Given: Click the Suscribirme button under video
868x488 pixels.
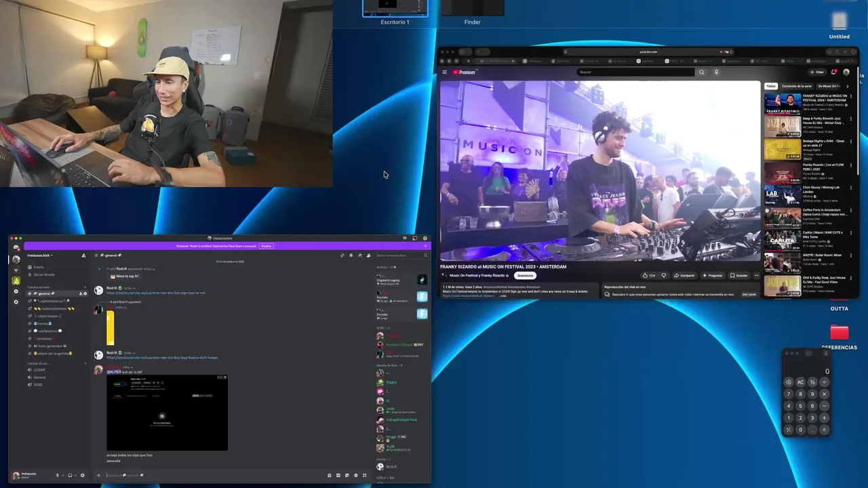Looking at the screenshot, I should pyautogui.click(x=525, y=275).
